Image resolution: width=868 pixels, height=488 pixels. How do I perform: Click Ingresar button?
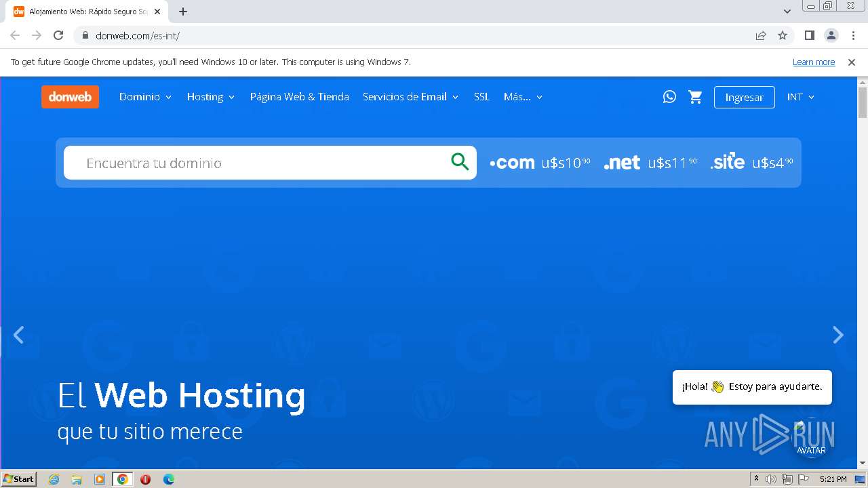[745, 97]
